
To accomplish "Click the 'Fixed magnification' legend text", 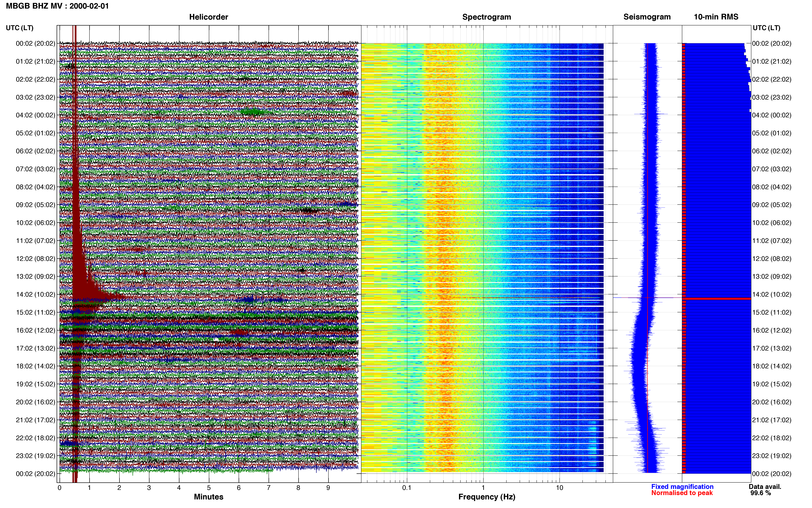I will [x=682, y=486].
